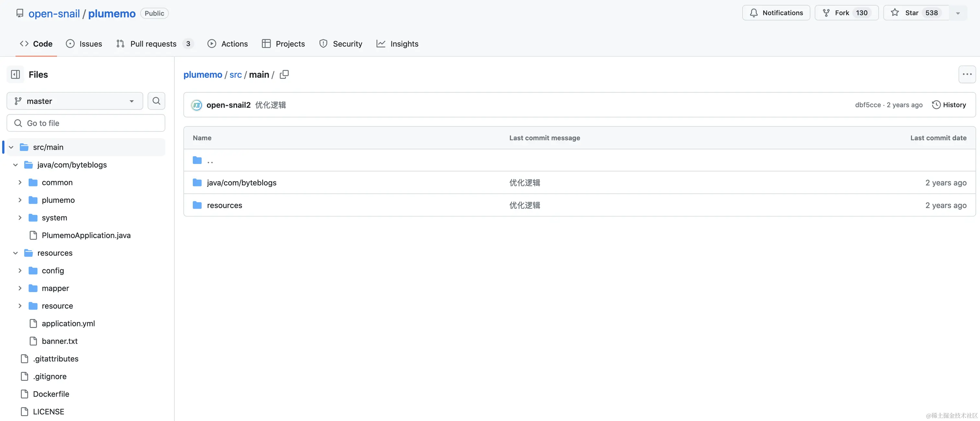Select the plumemo folder label in the file tree

(x=58, y=200)
